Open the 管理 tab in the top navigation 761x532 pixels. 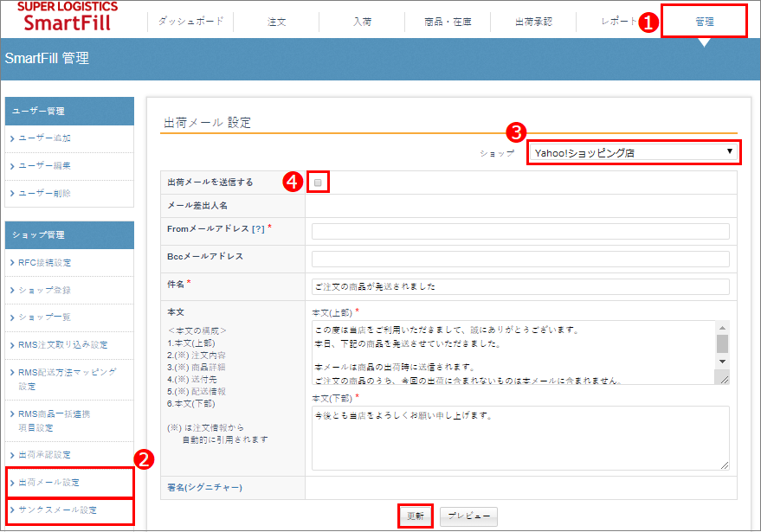point(704,21)
